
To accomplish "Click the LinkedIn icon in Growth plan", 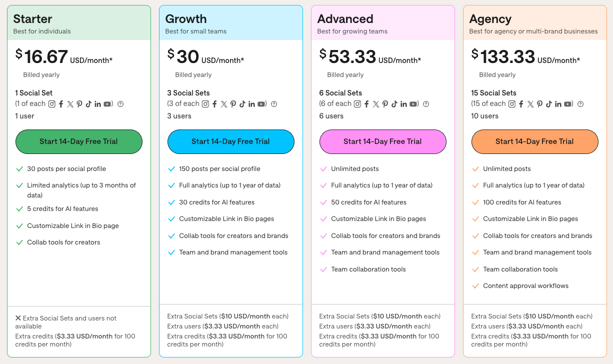I will point(251,104).
